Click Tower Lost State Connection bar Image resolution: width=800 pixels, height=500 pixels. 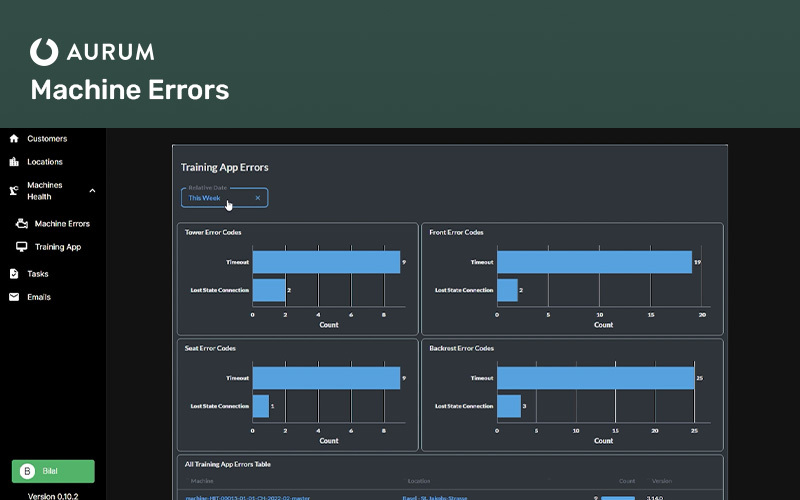(269, 290)
